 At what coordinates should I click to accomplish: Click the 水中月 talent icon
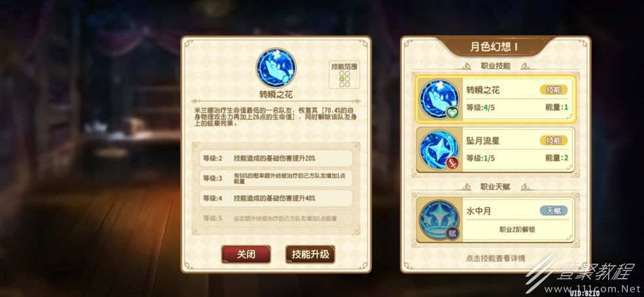pos(438,220)
